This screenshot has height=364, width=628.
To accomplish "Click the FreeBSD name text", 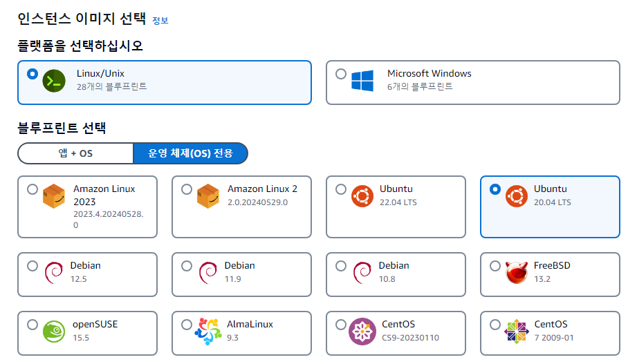I will pos(552,266).
